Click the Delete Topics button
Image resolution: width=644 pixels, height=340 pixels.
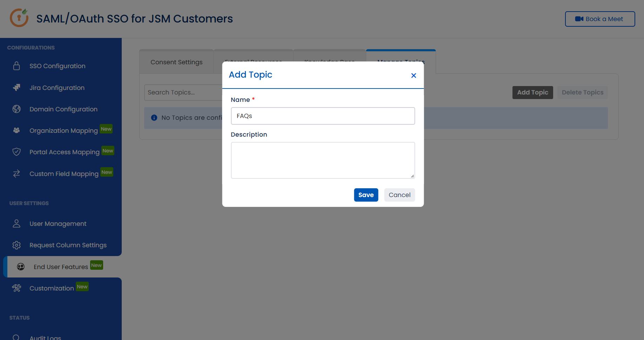pos(583,92)
